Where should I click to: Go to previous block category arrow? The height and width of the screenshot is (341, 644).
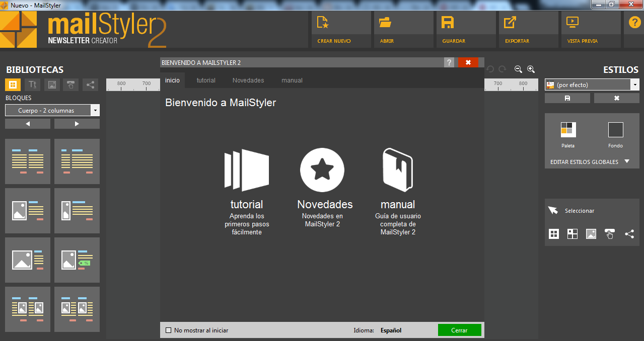[28, 124]
